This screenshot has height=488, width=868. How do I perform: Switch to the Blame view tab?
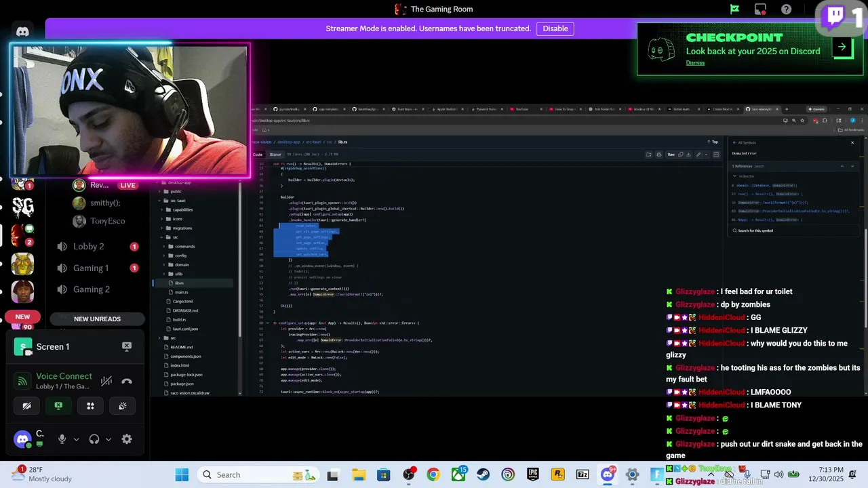275,155
